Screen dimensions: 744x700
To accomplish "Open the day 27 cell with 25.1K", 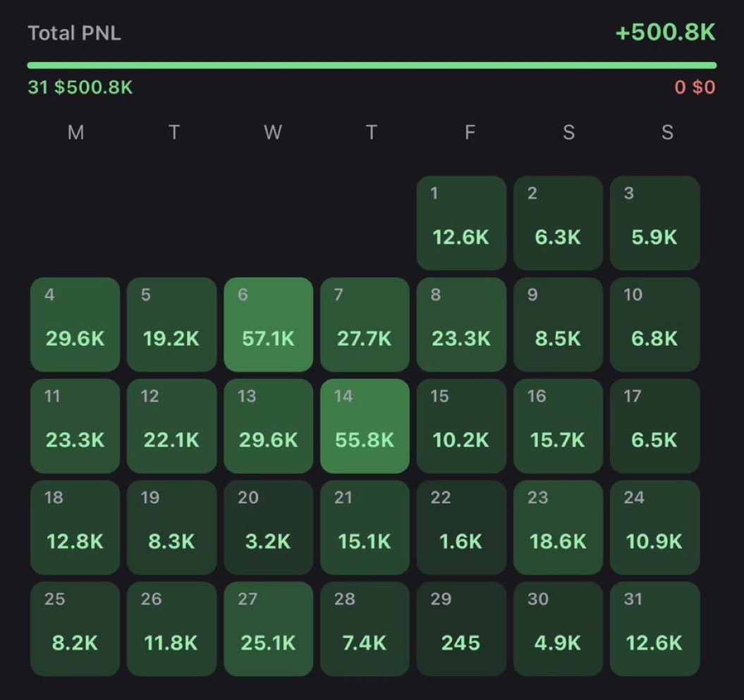I will point(268,629).
